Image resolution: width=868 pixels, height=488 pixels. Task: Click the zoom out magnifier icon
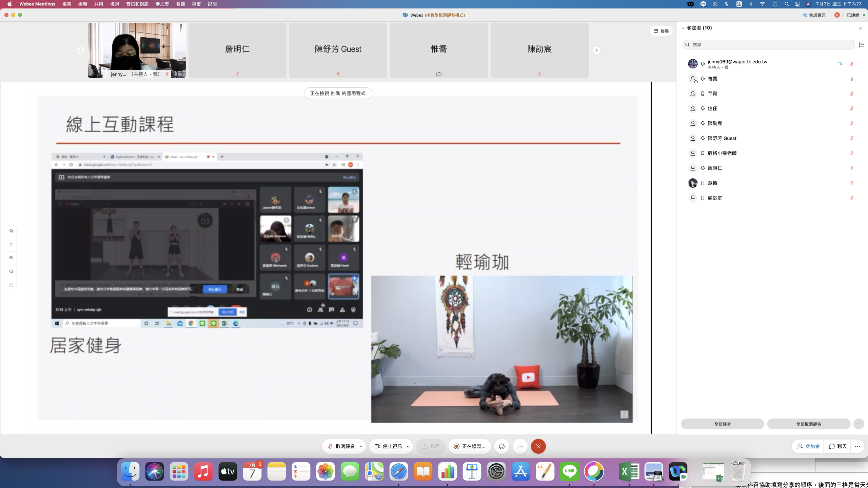11,271
